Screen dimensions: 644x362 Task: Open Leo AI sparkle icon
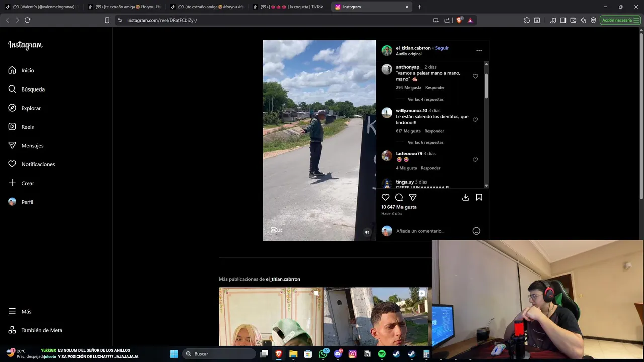[583, 20]
